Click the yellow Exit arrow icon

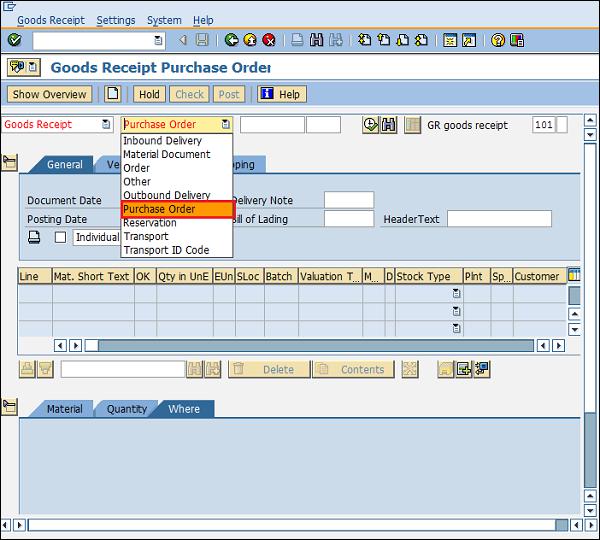point(249,40)
